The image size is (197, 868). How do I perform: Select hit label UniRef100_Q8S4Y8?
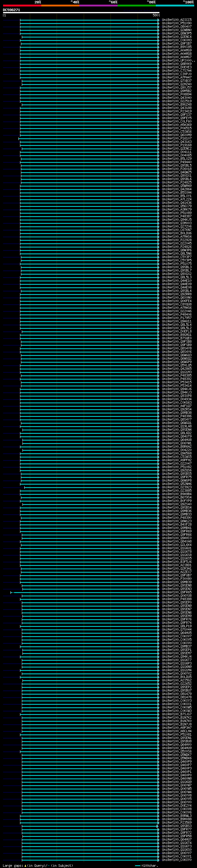point(177,349)
